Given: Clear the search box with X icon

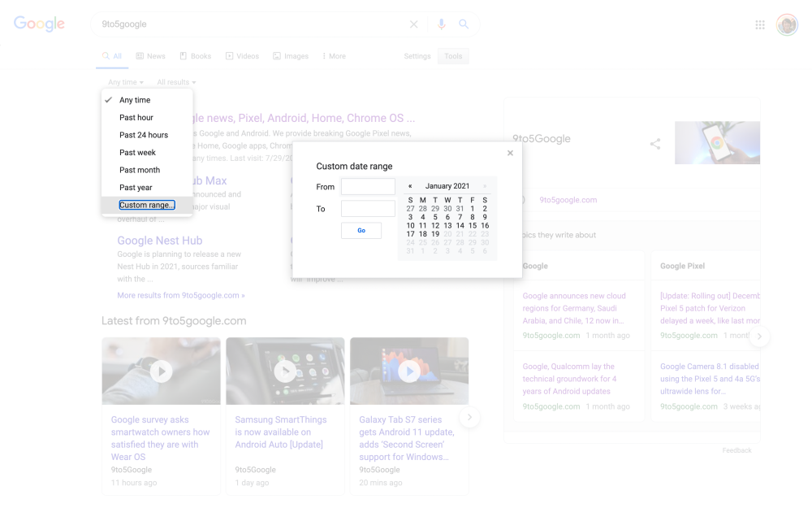Looking at the screenshot, I should pos(414,24).
